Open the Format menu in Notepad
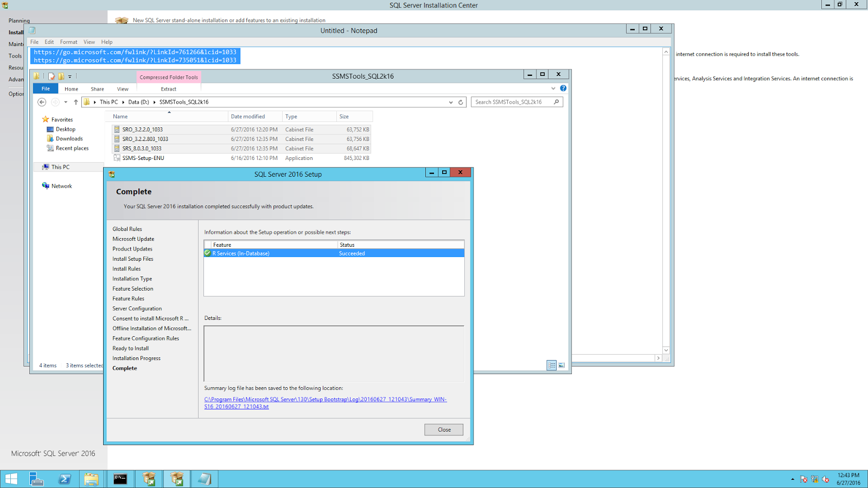The image size is (868, 488). [x=68, y=42]
